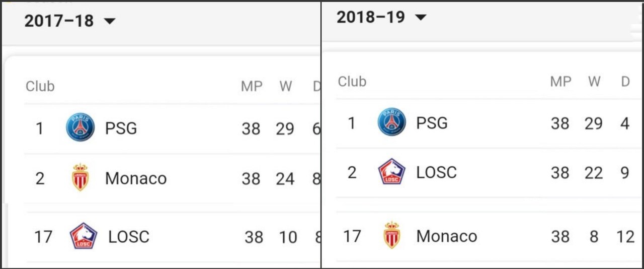Viewport: 644px width, 269px height.
Task: Click the Monaco crest in the 2018–19 table
Action: (x=391, y=235)
